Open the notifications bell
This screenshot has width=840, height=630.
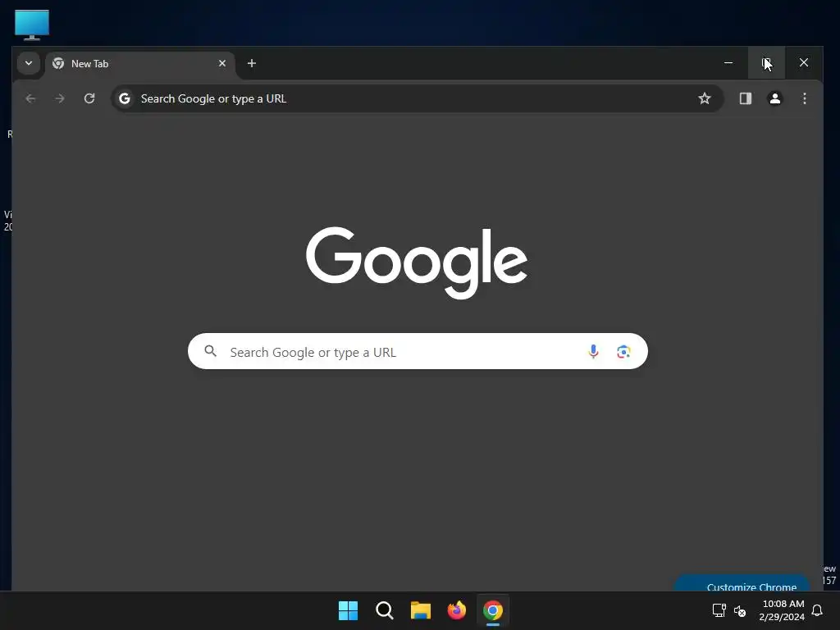point(817,610)
